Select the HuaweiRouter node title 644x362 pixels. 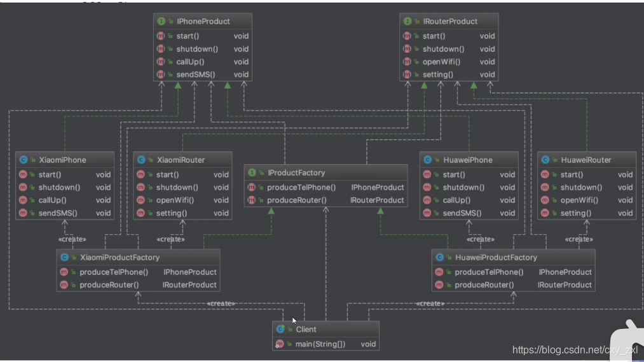[586, 160]
